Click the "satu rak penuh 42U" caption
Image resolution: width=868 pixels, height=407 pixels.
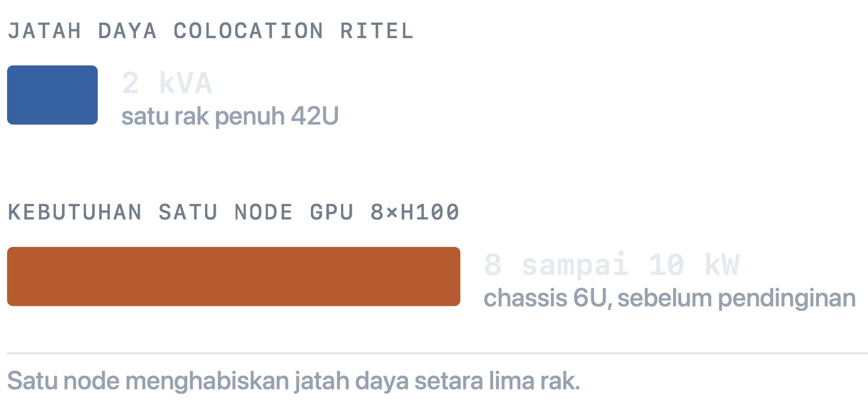pyautogui.click(x=230, y=116)
